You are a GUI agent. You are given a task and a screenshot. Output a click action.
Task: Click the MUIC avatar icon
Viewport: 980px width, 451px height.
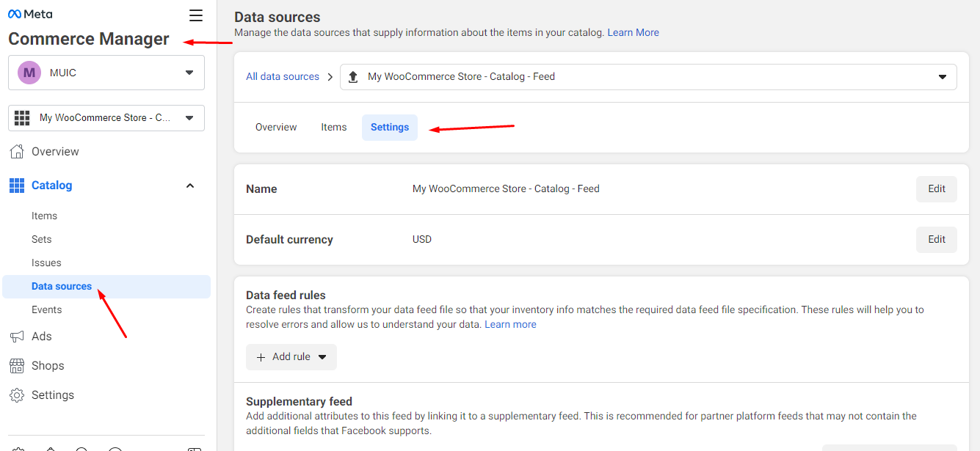point(29,73)
